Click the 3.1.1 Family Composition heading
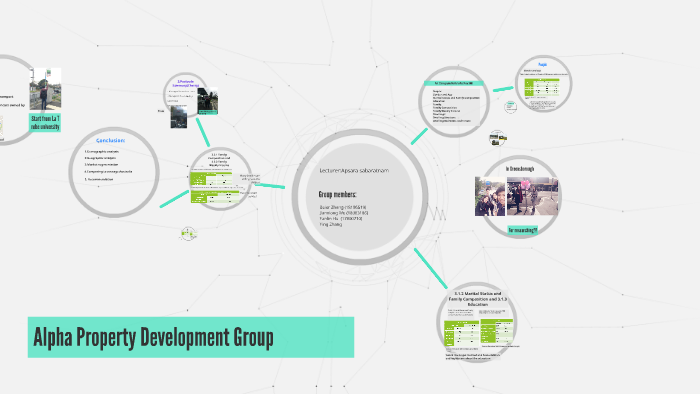700x394 pixels. [x=219, y=160]
